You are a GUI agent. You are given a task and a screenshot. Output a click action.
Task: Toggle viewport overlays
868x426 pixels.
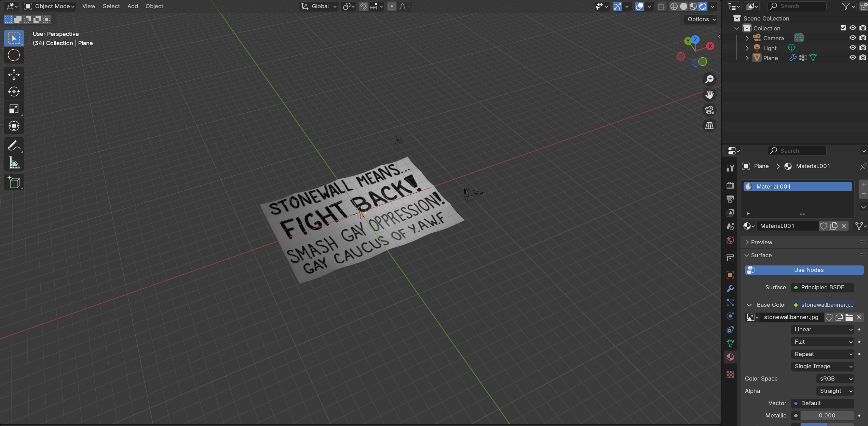point(639,6)
